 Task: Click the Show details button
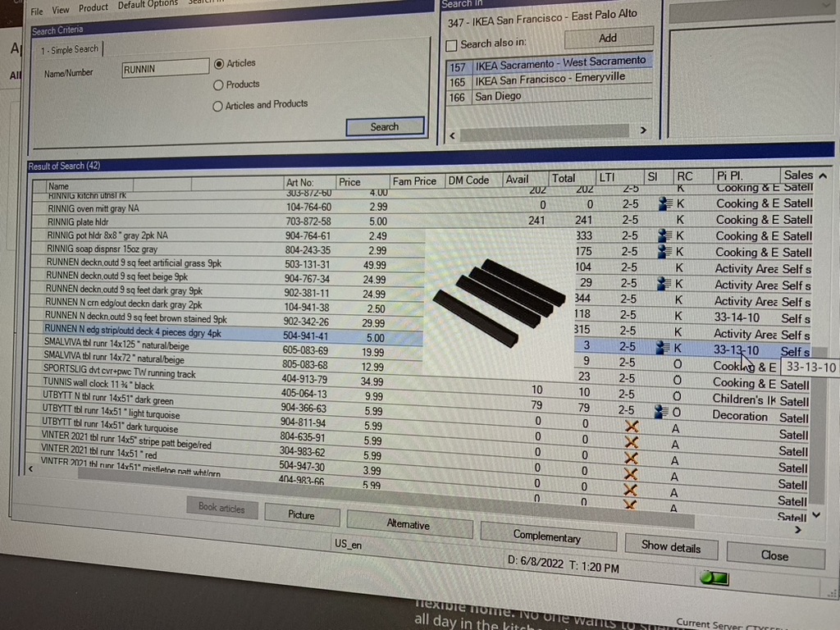click(670, 546)
